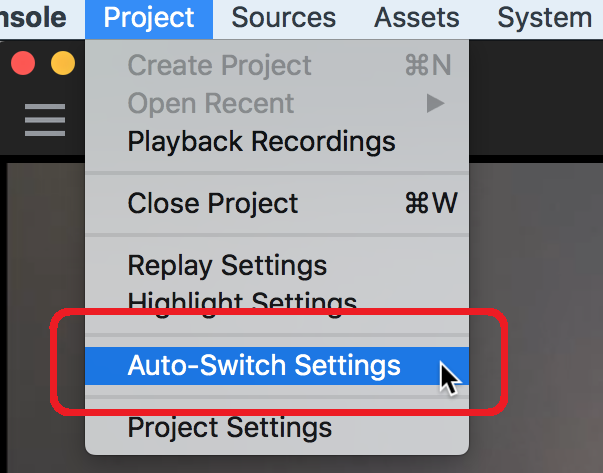The width and height of the screenshot is (603, 473).
Task: Open the System menu
Action: [545, 18]
